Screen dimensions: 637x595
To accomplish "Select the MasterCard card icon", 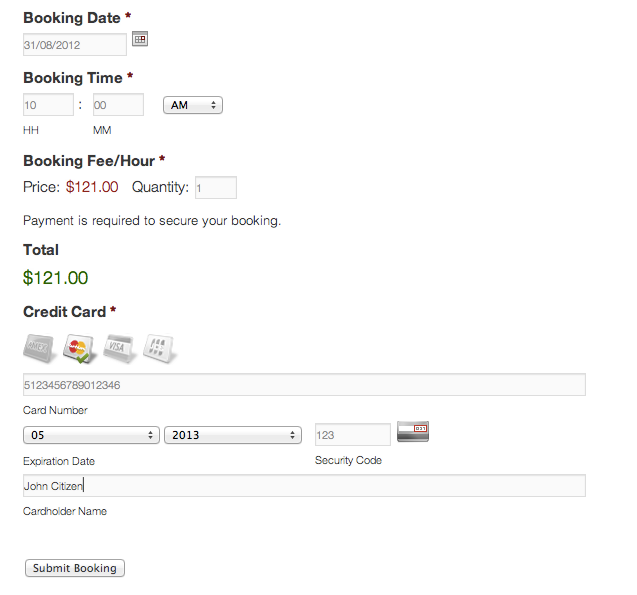I will click(x=79, y=348).
